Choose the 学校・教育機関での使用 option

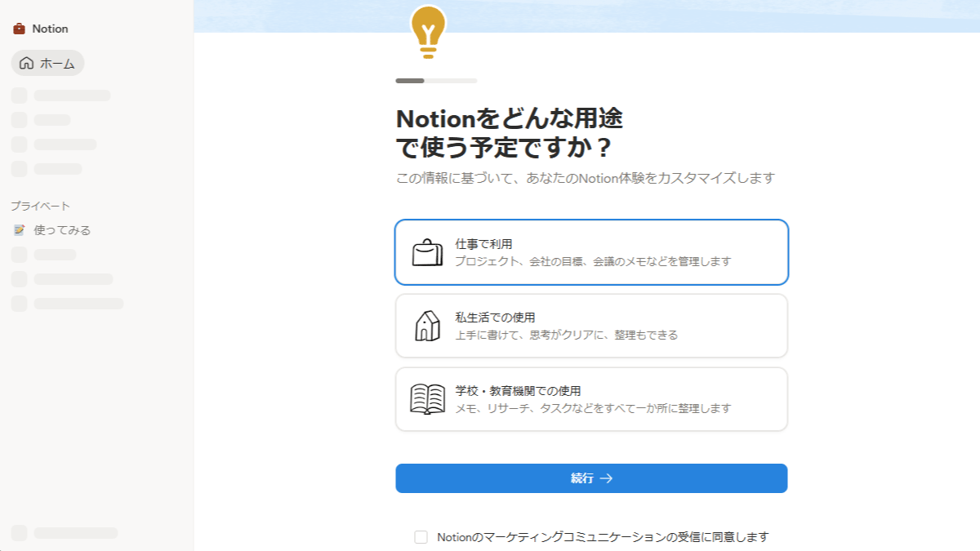click(x=591, y=399)
